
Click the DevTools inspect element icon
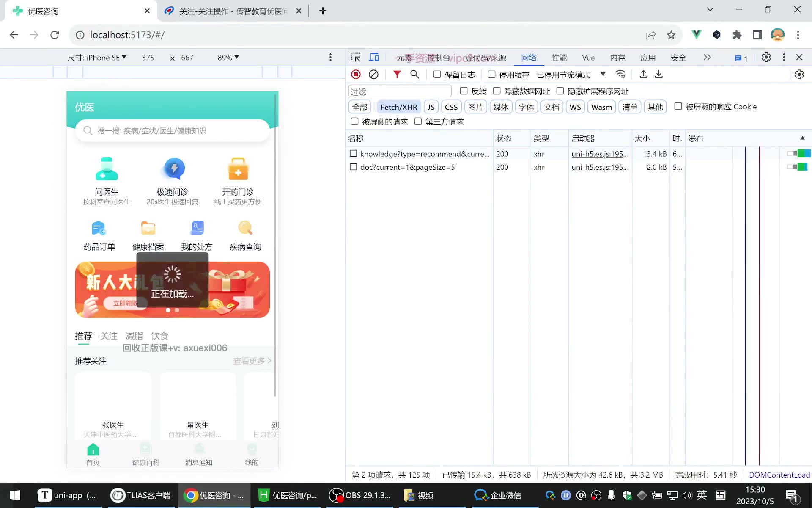[x=356, y=58]
